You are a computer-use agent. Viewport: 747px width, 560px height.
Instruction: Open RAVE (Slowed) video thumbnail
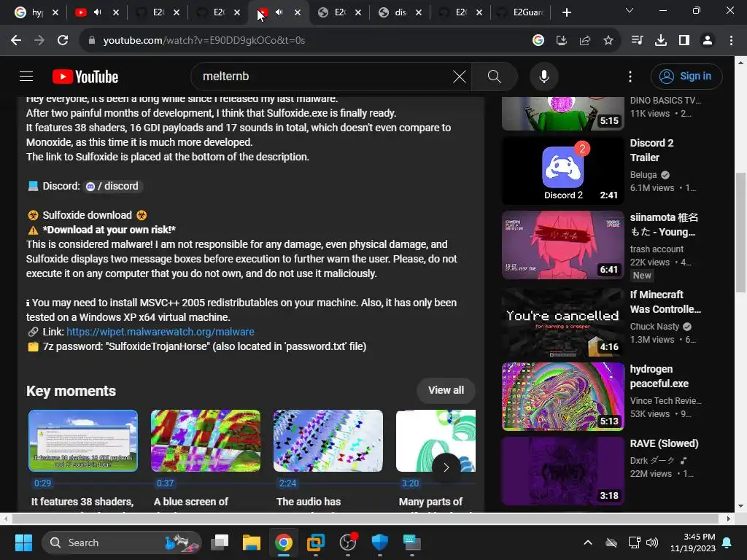click(x=562, y=471)
